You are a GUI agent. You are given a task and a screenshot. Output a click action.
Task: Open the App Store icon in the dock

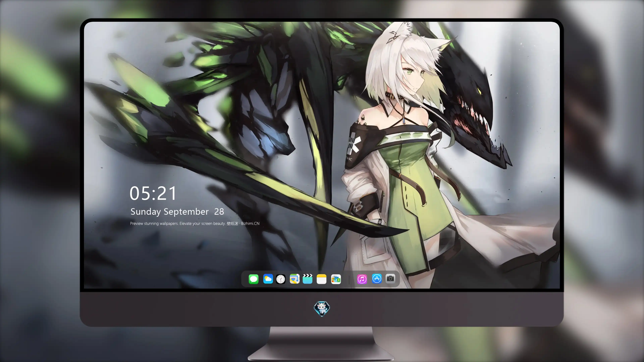[x=377, y=279]
